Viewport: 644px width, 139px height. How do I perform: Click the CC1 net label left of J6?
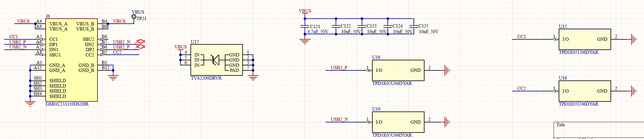(14, 37)
